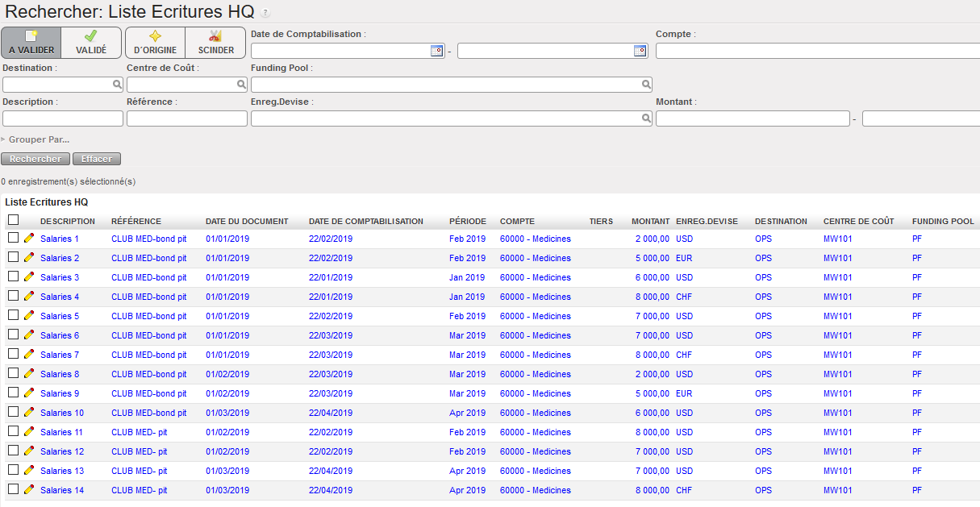This screenshot has width=980, height=507.
Task: Click the Enreg.Devise search magnifier icon
Action: 646,118
